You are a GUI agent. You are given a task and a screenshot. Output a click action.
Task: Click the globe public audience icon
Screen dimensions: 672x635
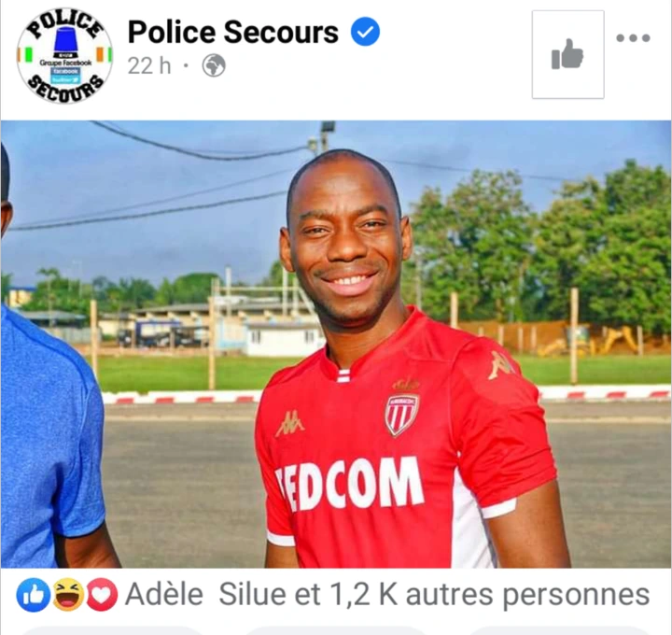point(214,65)
